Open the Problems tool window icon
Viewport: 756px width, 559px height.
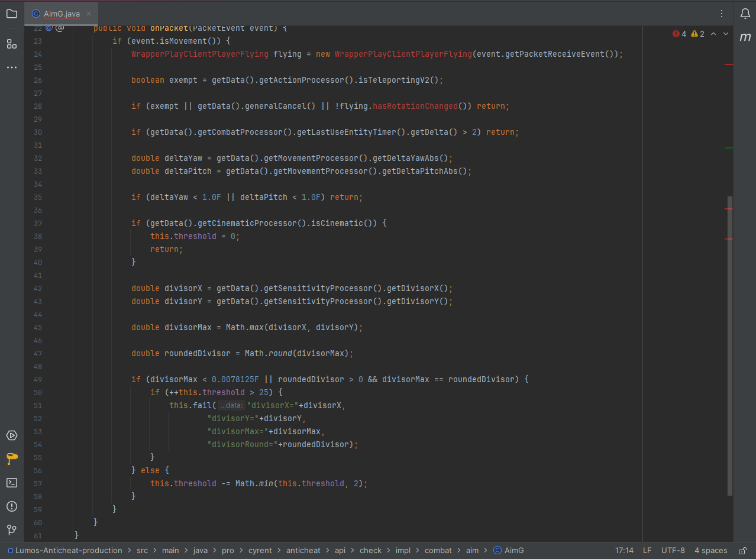12,506
